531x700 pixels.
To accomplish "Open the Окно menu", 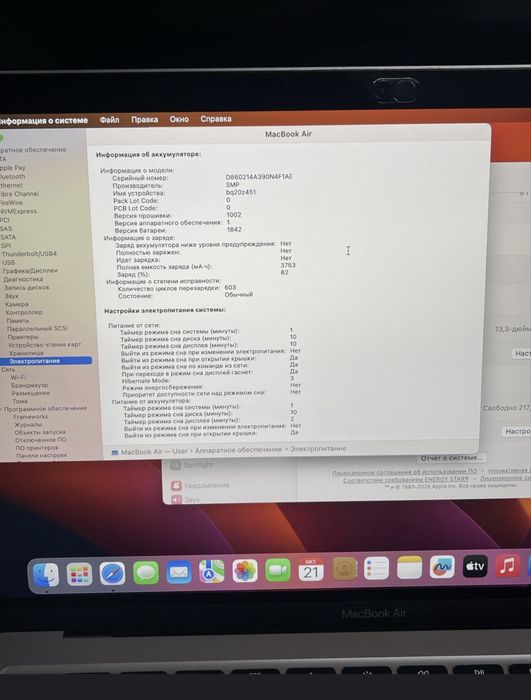I will [x=179, y=119].
